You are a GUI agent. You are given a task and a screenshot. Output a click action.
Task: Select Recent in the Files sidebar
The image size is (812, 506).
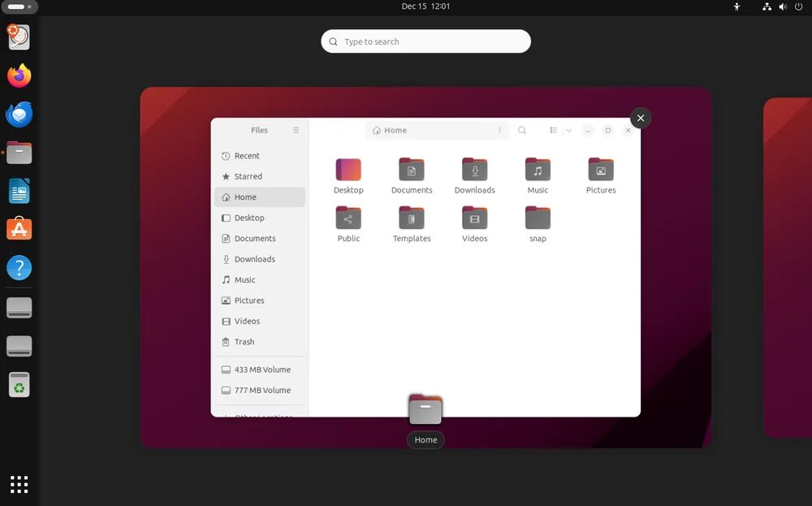(260, 156)
